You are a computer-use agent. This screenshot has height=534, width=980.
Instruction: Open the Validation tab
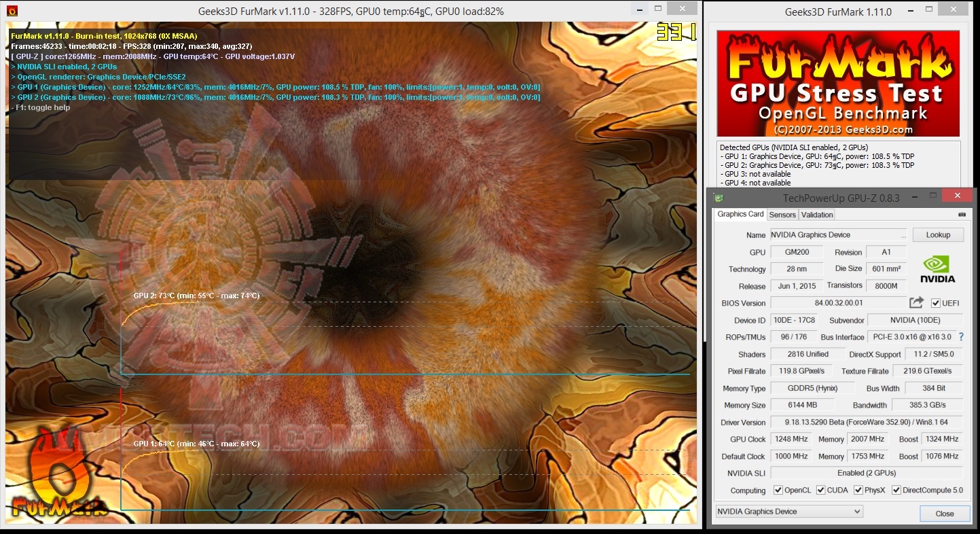click(817, 215)
